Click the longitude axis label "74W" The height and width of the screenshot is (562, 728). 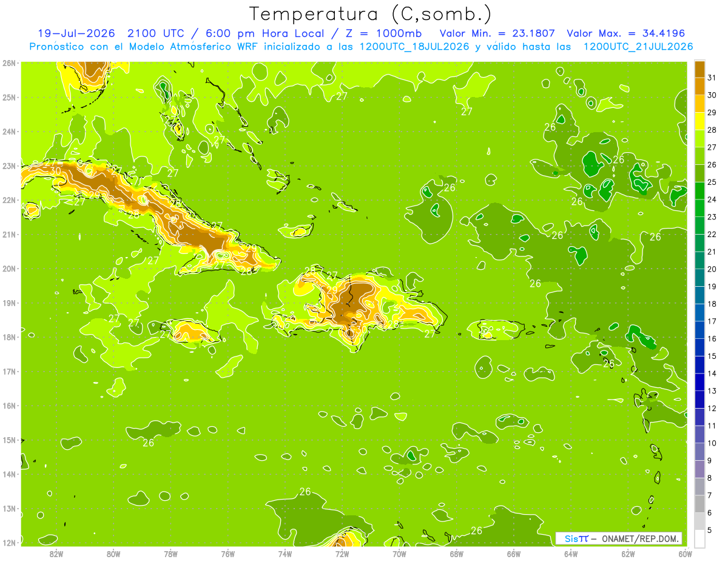pyautogui.click(x=285, y=554)
